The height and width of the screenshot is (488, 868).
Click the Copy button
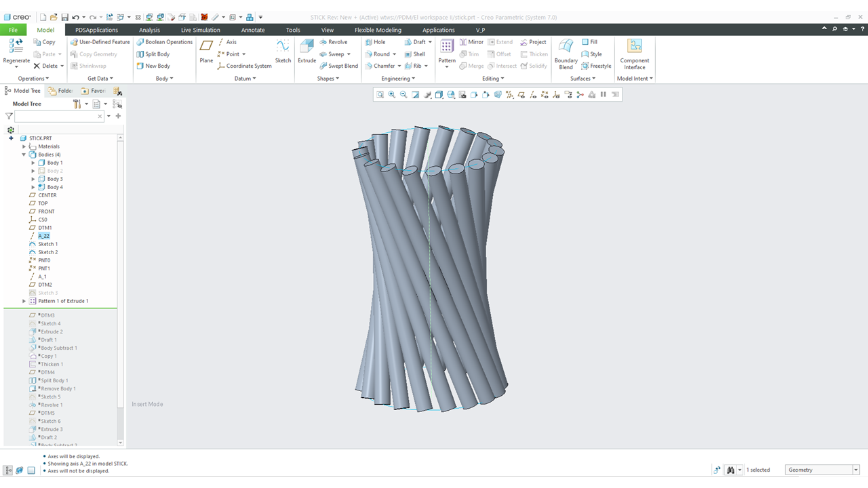pos(45,42)
